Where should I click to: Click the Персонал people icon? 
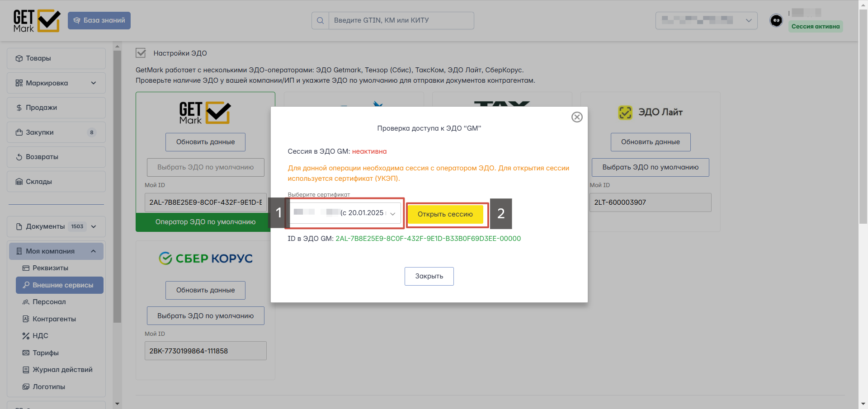(x=26, y=302)
